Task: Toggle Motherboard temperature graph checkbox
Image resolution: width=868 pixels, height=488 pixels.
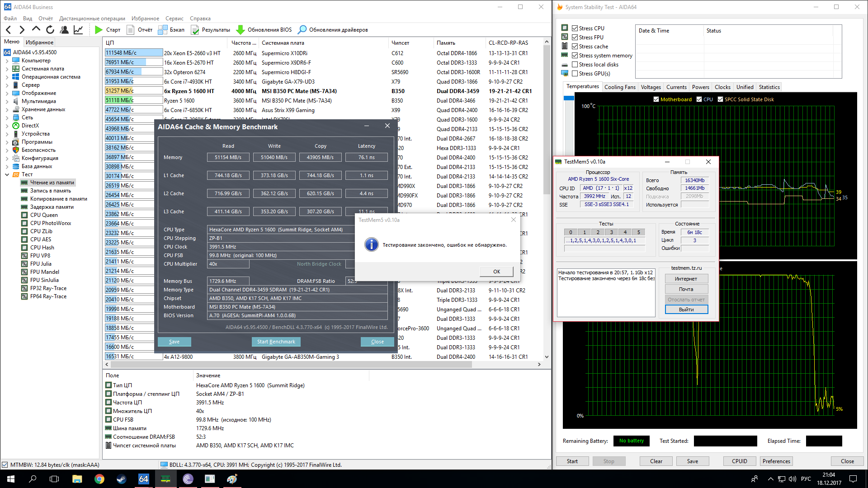Action: (656, 99)
